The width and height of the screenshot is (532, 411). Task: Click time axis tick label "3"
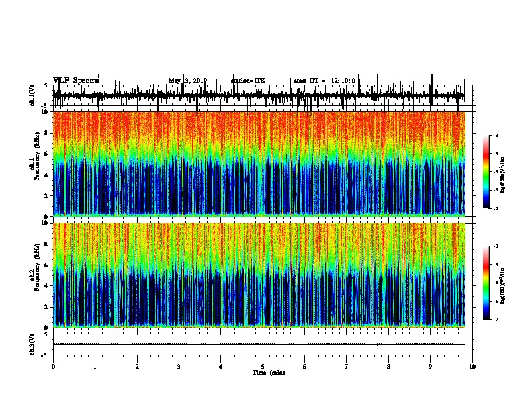coord(179,367)
